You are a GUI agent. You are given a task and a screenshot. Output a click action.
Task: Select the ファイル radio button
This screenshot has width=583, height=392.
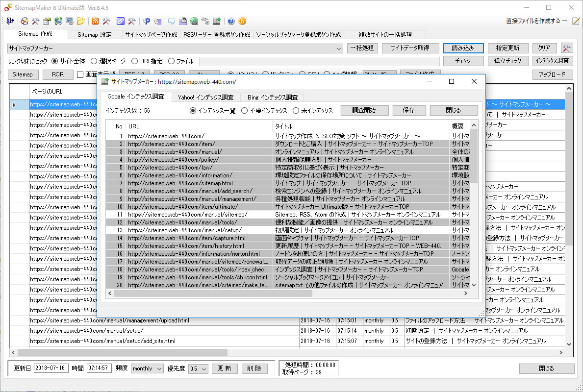pyautogui.click(x=171, y=61)
